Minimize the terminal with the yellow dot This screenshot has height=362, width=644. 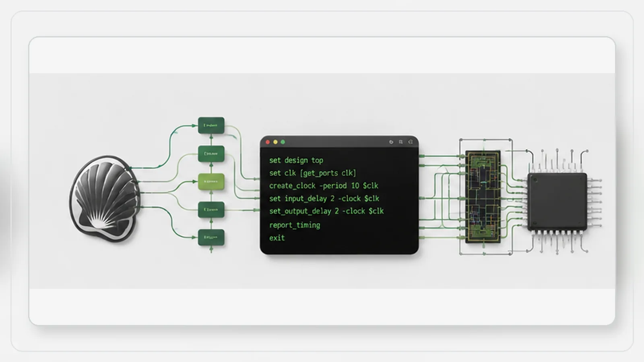275,142
